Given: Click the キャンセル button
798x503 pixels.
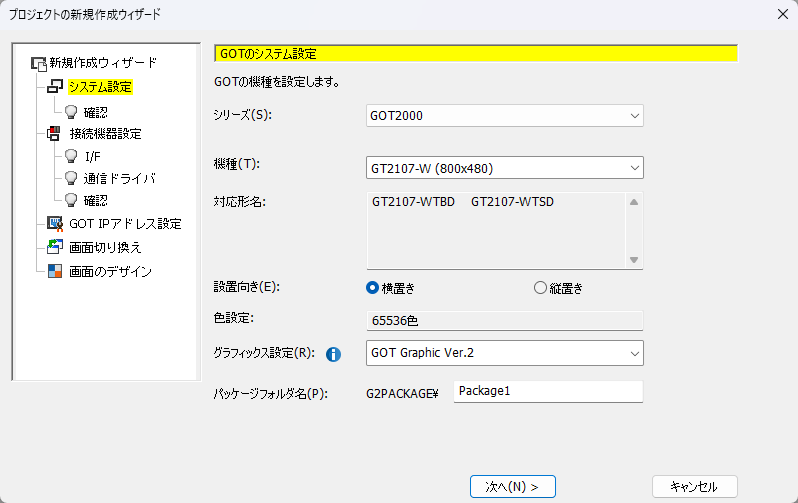Looking at the screenshot, I should point(694,486).
